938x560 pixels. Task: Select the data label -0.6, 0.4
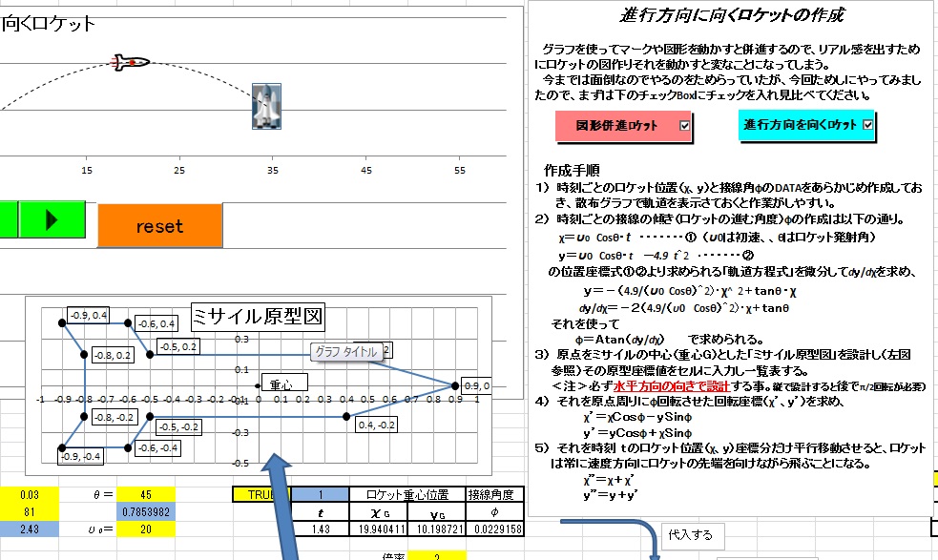click(156, 323)
